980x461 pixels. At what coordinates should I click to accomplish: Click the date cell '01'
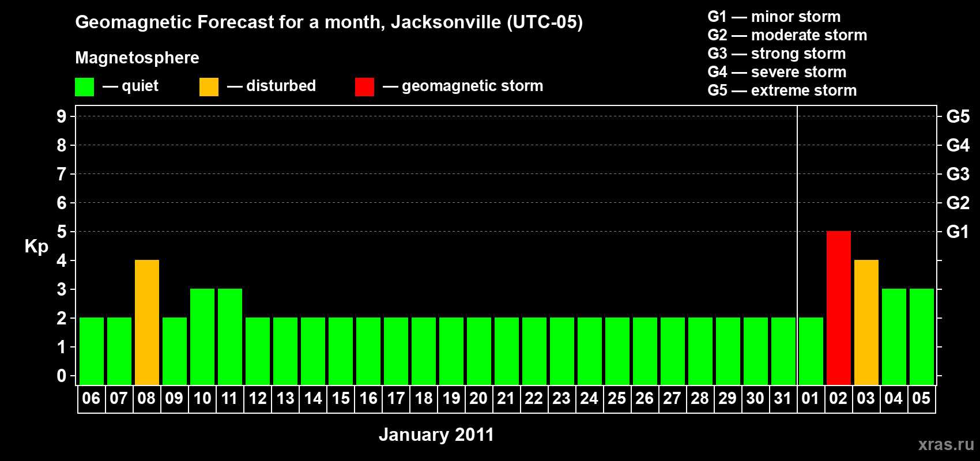(811, 399)
